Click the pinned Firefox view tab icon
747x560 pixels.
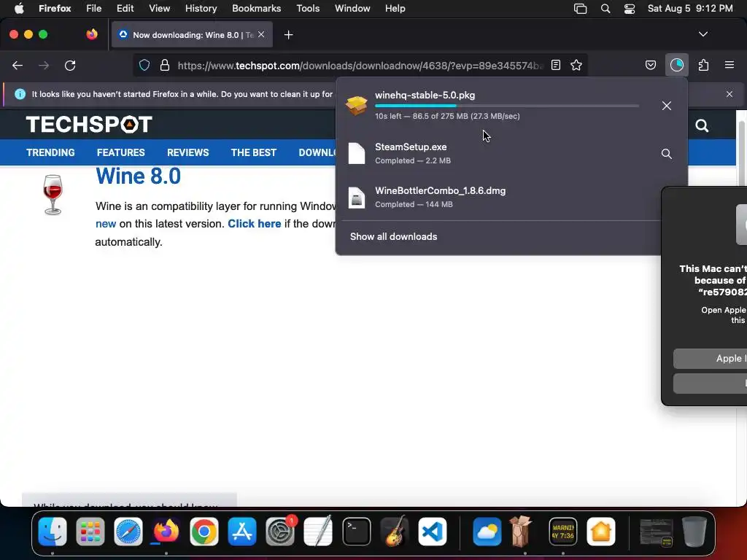point(92,34)
